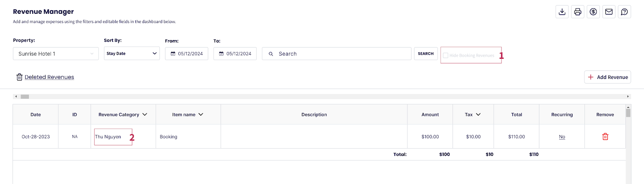644x184 pixels.
Task: Expand the Tax column dropdown arrow
Action: pyautogui.click(x=478, y=115)
